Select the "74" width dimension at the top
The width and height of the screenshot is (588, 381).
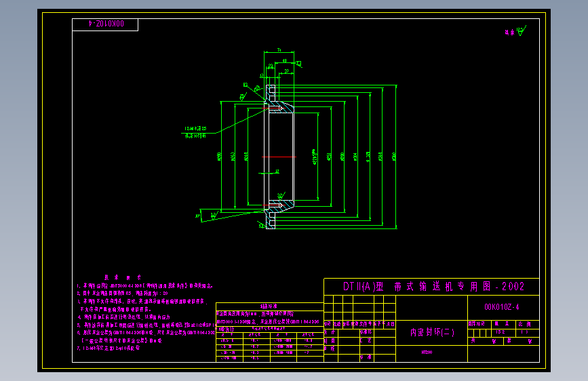click(279, 50)
